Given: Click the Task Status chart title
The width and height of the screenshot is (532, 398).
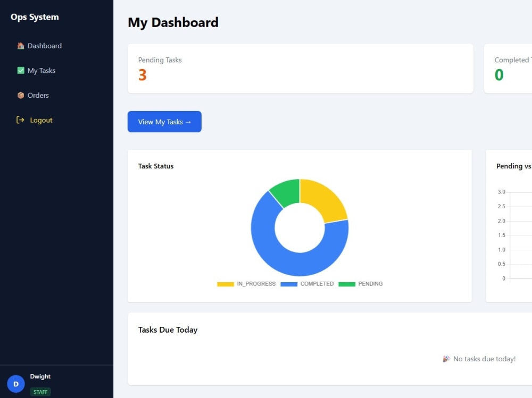Looking at the screenshot, I should [x=156, y=166].
